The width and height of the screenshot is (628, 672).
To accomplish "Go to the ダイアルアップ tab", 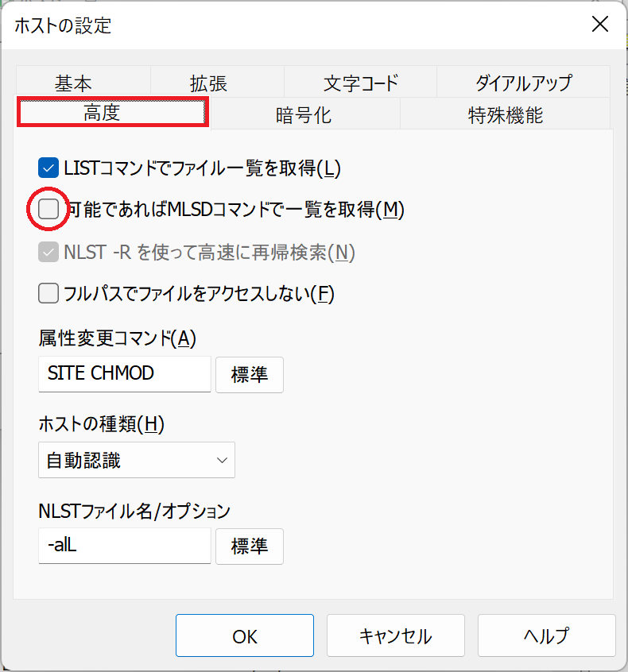I will (x=523, y=83).
